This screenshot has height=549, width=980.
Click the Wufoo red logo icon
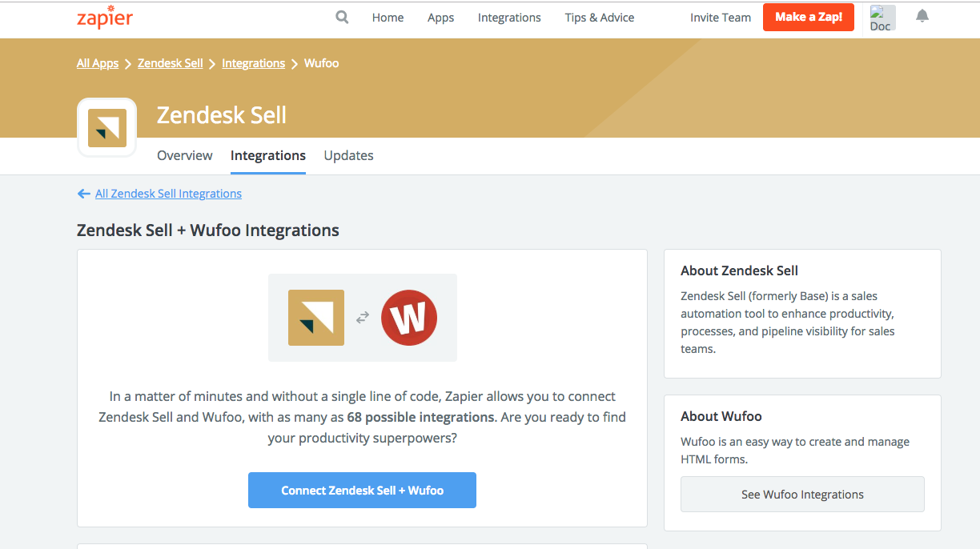[408, 318]
